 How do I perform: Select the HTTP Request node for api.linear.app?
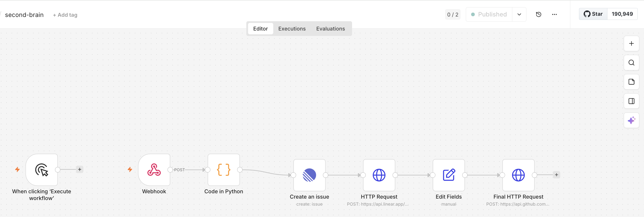[379, 175]
